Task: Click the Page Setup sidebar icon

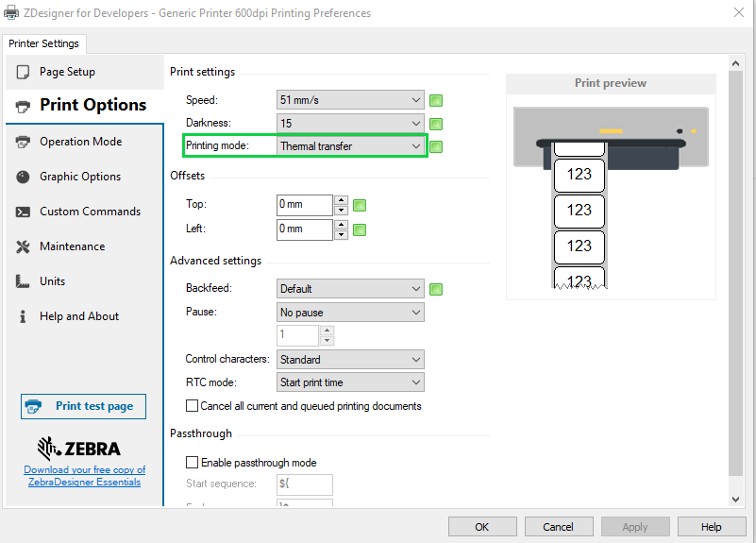Action: 23,72
